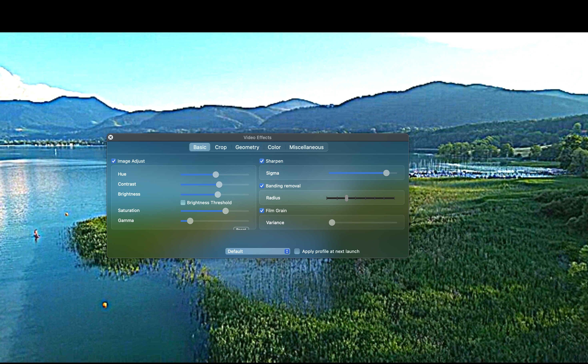Disable the Image Adjust checkbox
The width and height of the screenshot is (588, 364).
(x=114, y=161)
